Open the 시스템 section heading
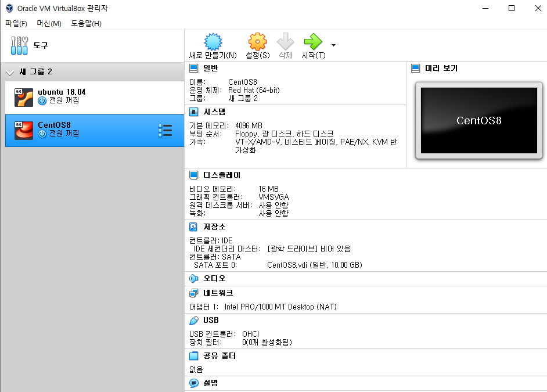 coord(214,112)
